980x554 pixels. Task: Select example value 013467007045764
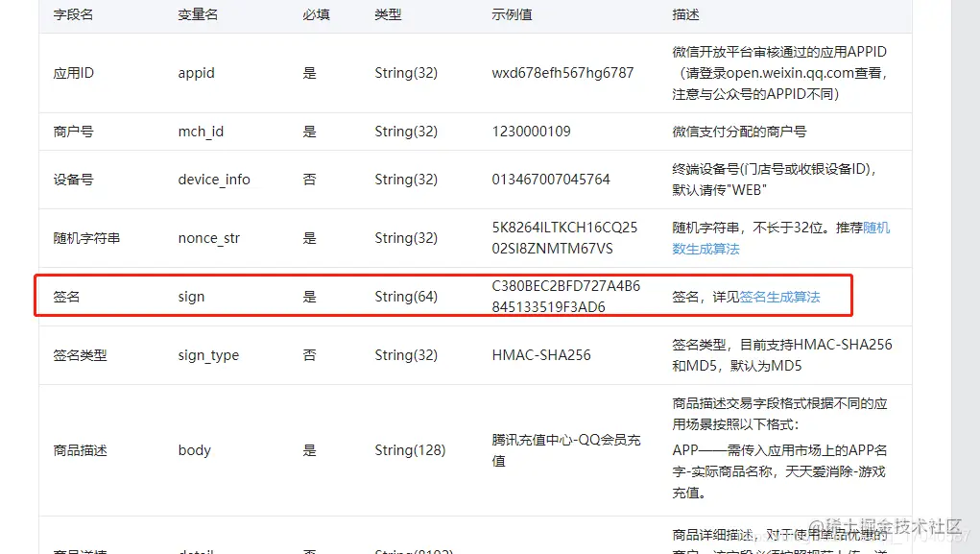tap(551, 180)
